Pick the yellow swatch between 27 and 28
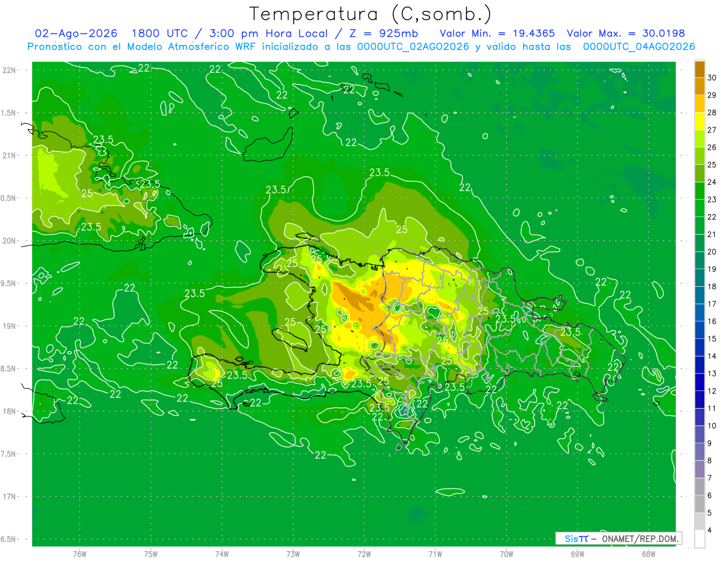 tap(699, 121)
